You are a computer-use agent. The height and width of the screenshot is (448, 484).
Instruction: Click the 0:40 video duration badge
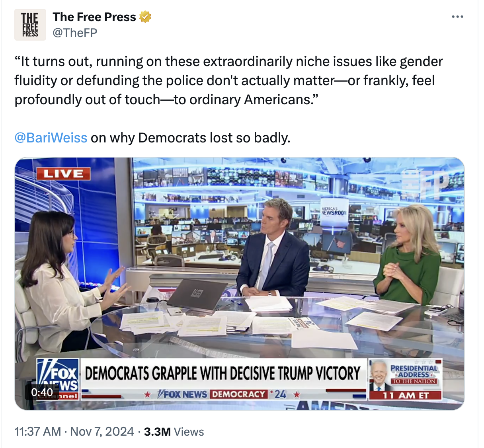point(42,392)
